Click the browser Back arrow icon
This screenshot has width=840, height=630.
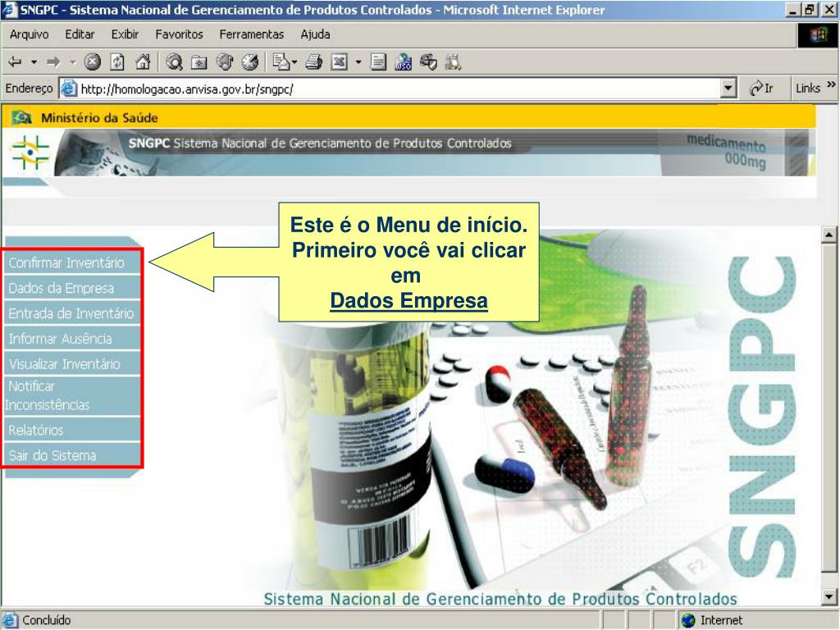(x=15, y=62)
